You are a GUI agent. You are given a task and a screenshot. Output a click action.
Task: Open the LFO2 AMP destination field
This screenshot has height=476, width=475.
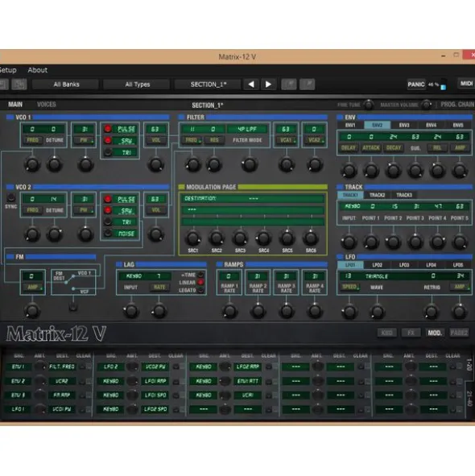248,366
